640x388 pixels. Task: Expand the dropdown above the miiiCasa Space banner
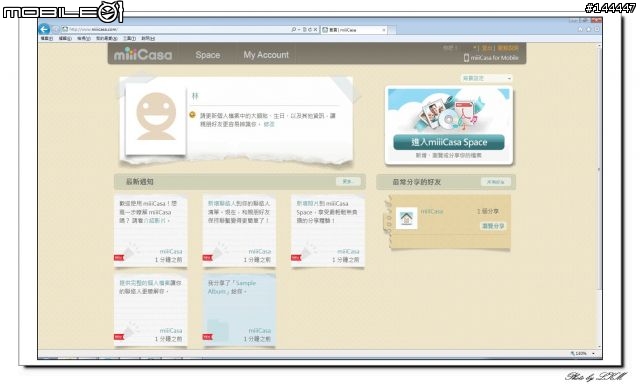click(487, 78)
